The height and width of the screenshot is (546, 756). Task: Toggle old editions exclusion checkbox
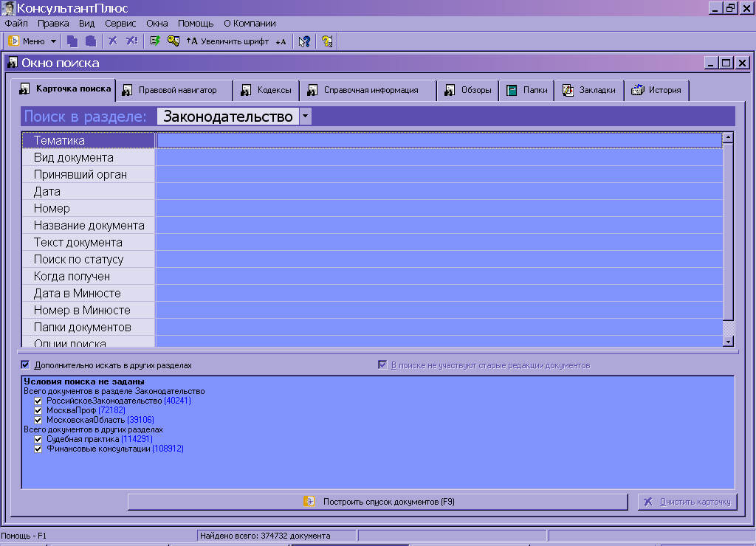(382, 364)
